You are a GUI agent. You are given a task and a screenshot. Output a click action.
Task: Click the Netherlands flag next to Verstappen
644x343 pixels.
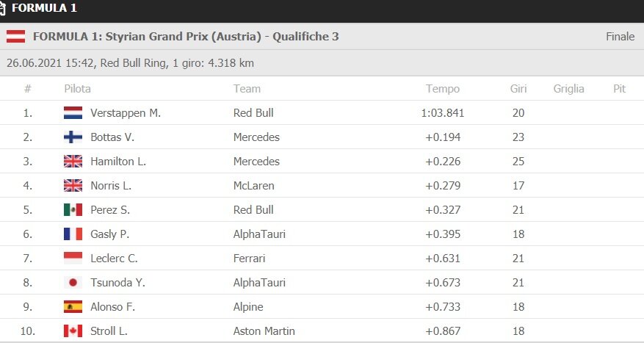pyautogui.click(x=73, y=113)
